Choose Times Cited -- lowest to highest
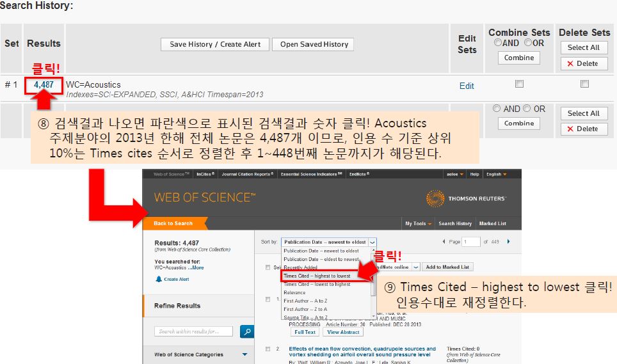Image resolution: width=617 pixels, height=364 pixels. click(317, 284)
